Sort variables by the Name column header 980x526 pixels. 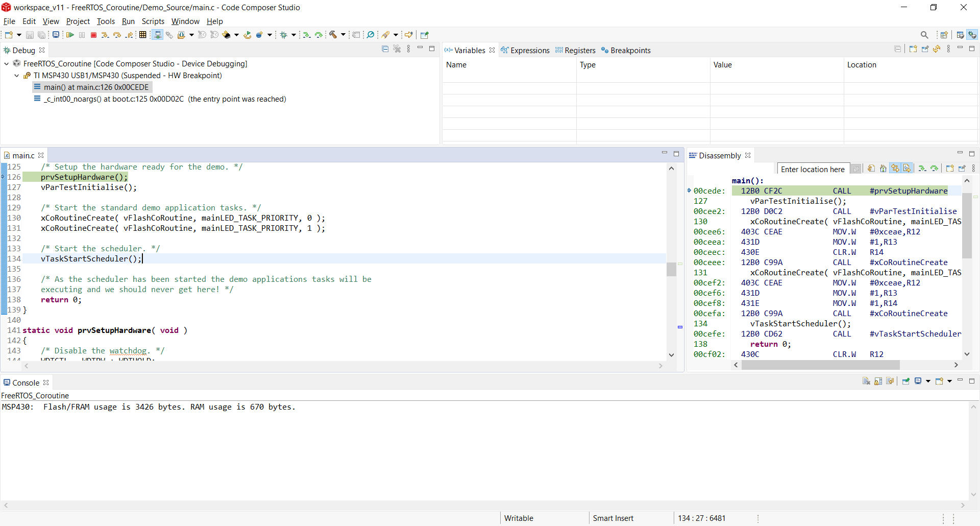coord(509,65)
